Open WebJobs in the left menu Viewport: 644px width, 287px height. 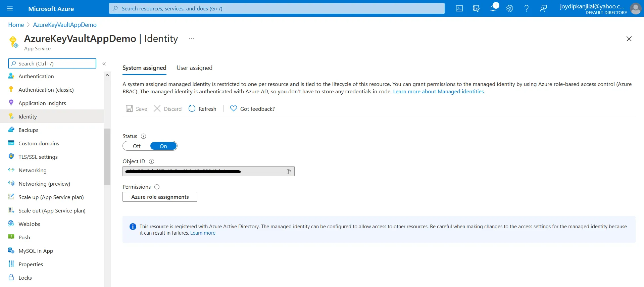(x=52, y=224)
